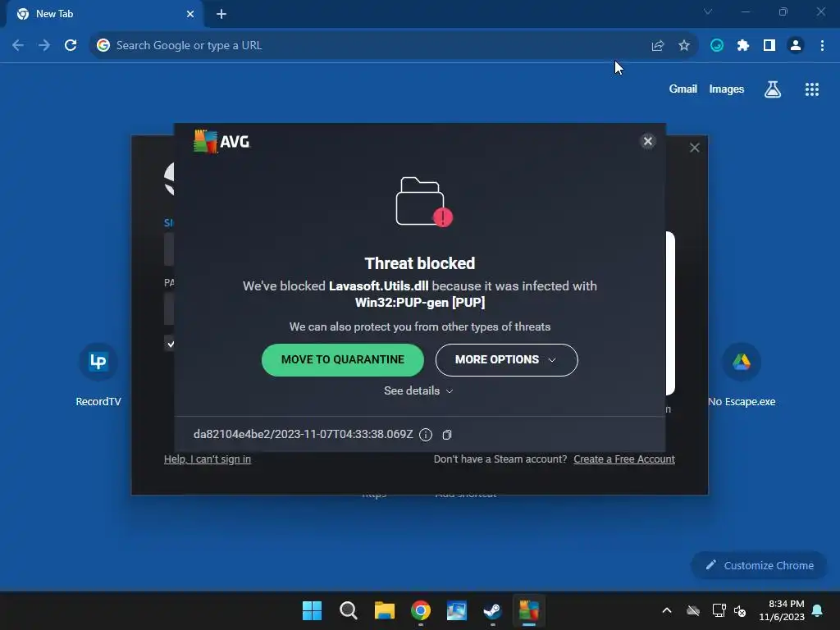The width and height of the screenshot is (840, 630).
Task: Click the muted volume tray icon
Action: pos(740,610)
